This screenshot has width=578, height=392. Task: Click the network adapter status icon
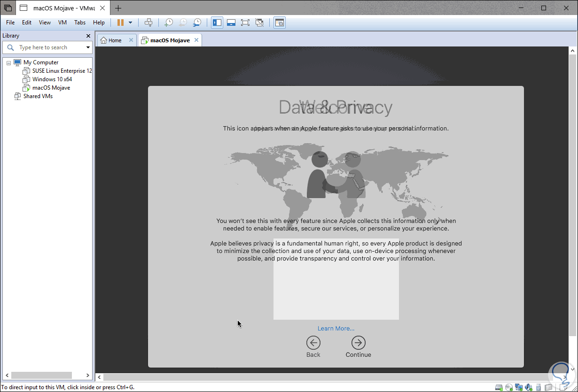519,387
